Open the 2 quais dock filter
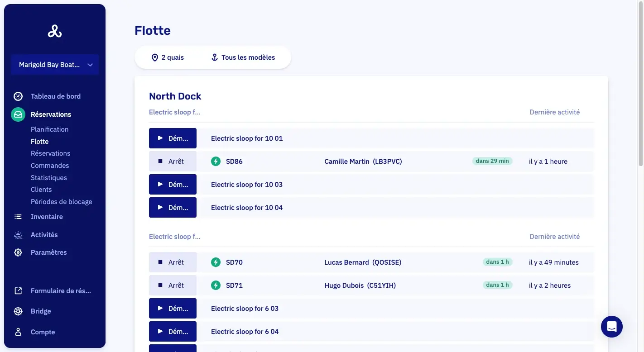644x352 pixels. (x=168, y=57)
